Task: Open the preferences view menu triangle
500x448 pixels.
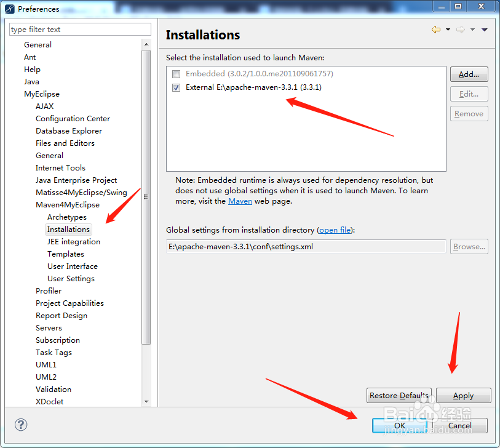Action: coord(485,30)
